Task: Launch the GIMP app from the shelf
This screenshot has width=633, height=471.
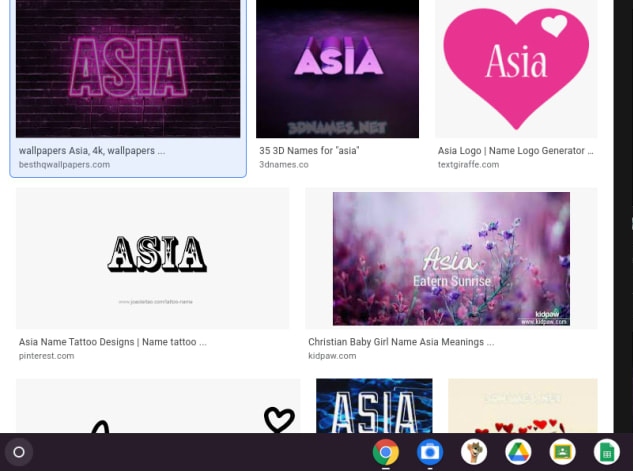Action: point(474,452)
